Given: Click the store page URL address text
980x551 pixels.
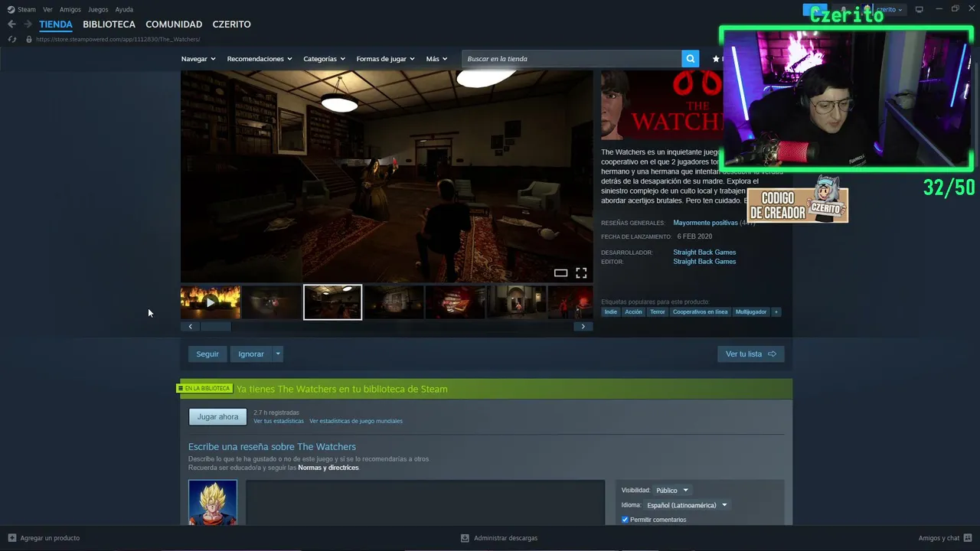Looking at the screenshot, I should (x=118, y=39).
